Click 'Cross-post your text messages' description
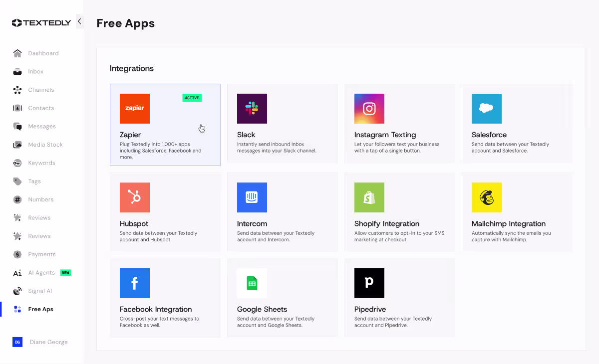The height and width of the screenshot is (364, 599). point(160,322)
